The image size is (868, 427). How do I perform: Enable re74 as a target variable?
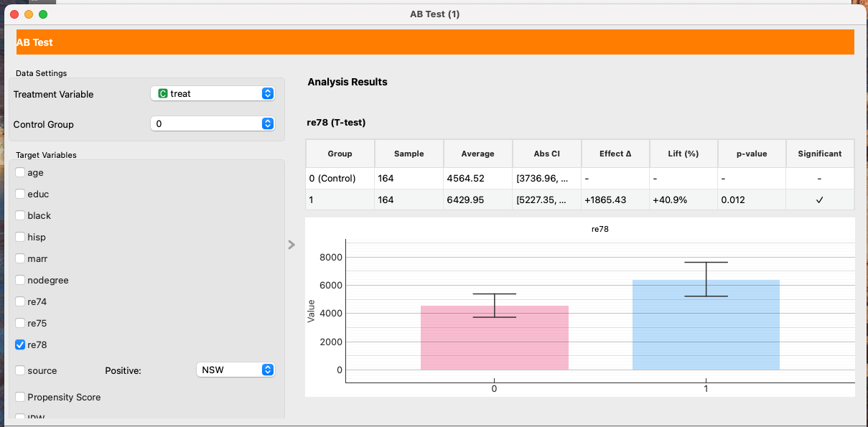(x=20, y=301)
